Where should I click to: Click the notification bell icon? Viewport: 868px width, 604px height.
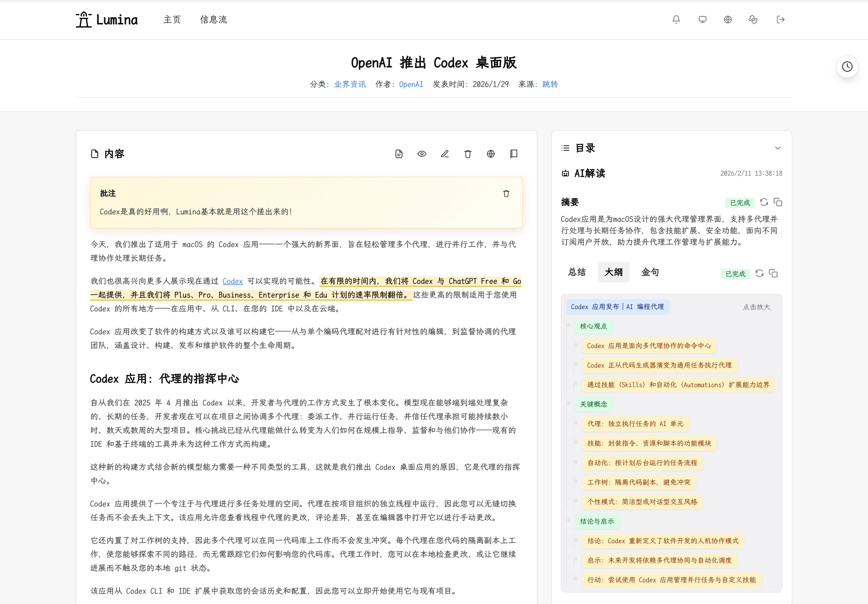click(x=676, y=19)
